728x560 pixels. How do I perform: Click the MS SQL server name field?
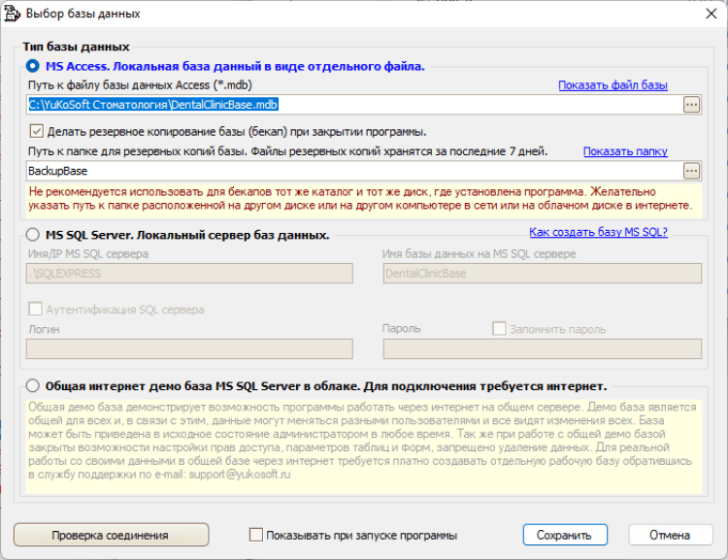click(189, 274)
